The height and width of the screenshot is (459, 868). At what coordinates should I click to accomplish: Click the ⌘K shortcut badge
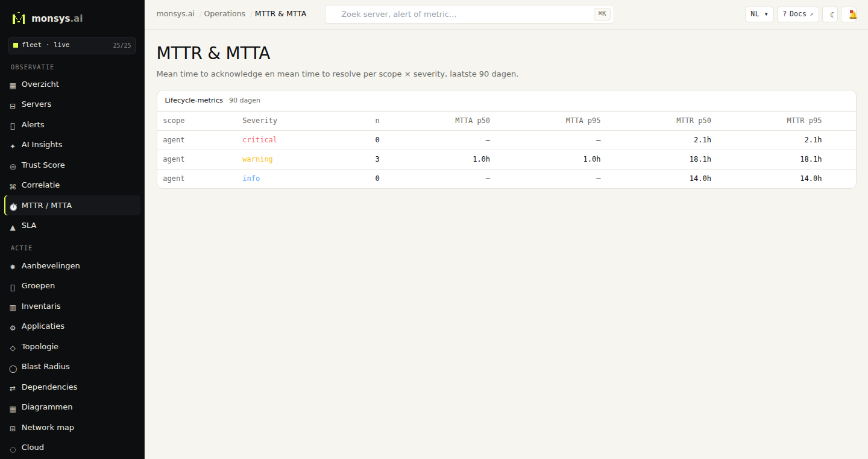[x=602, y=14]
